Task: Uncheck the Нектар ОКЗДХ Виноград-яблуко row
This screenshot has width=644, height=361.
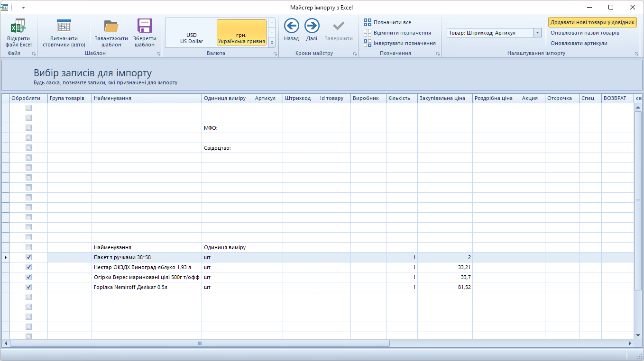Action: pyautogui.click(x=28, y=267)
